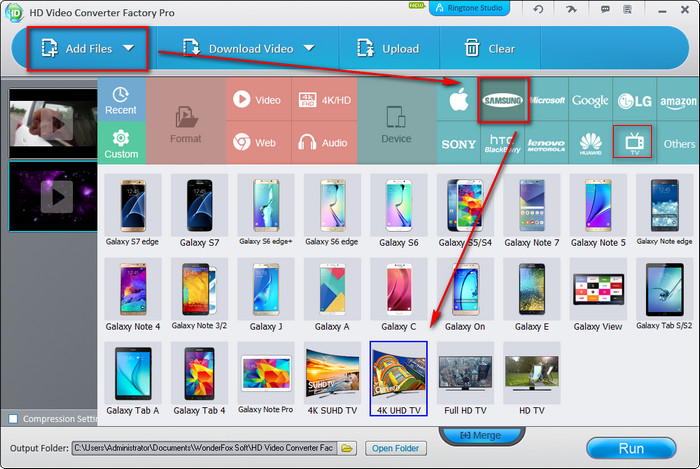Select the Sony brand logo
This screenshot has width=700, height=469.
tap(458, 143)
